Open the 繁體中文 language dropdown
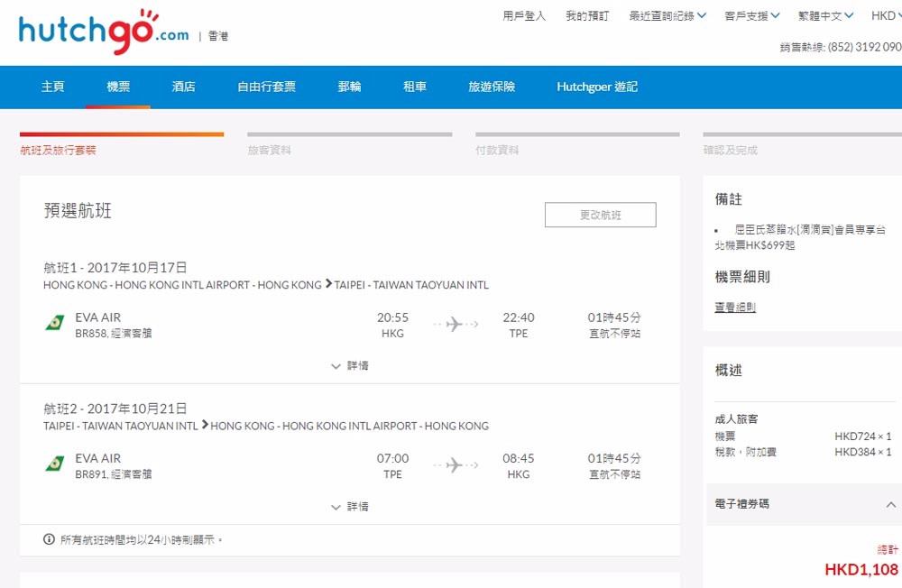Viewport: 902px width, 588px height. (x=825, y=16)
